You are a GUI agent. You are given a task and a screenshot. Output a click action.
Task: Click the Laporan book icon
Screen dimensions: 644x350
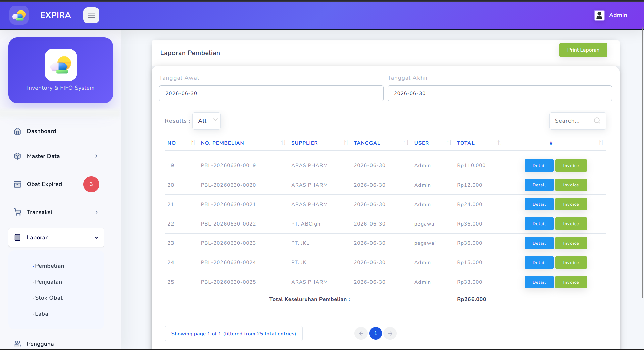[17, 238]
